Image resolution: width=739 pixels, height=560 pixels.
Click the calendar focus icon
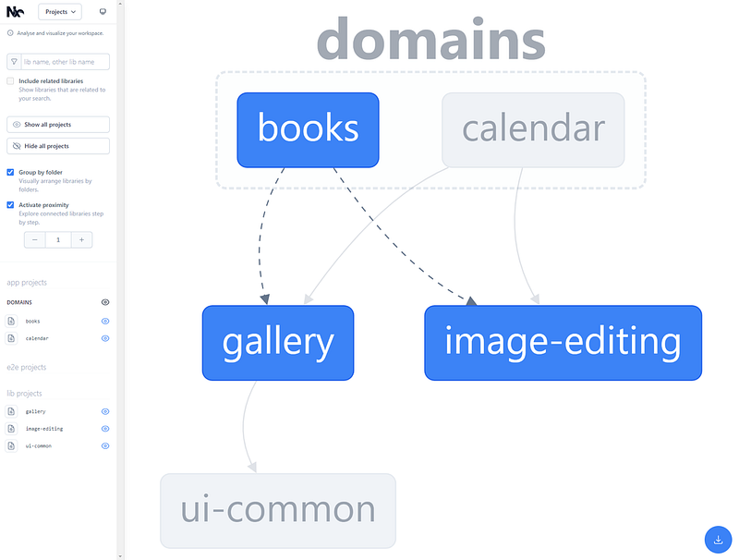pos(11,338)
